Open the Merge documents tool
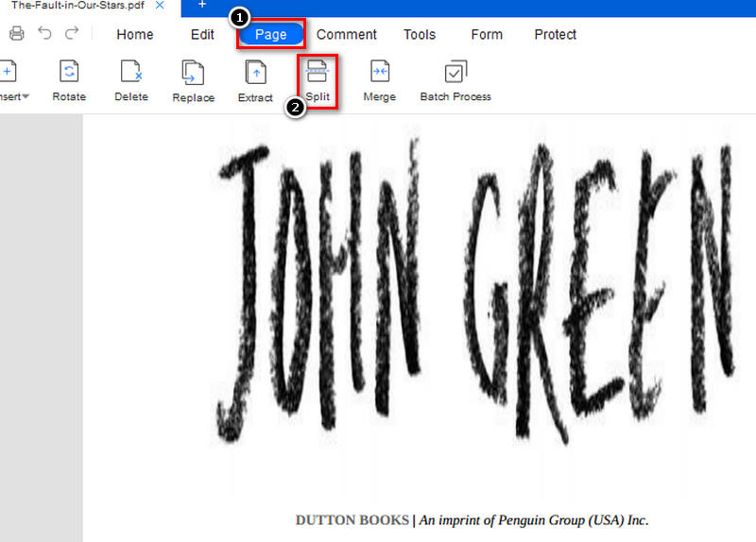The height and width of the screenshot is (542, 756). click(380, 81)
